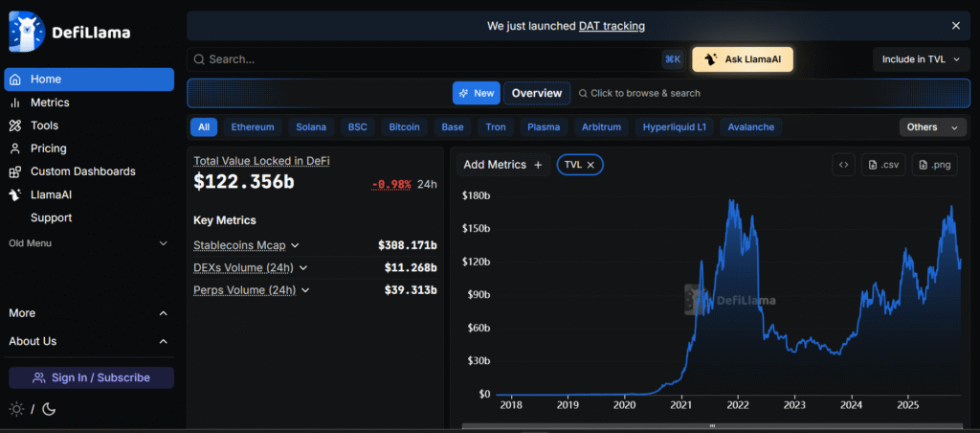Filter by Plasma chain
Screen dimensions: 980x433
[x=544, y=127]
